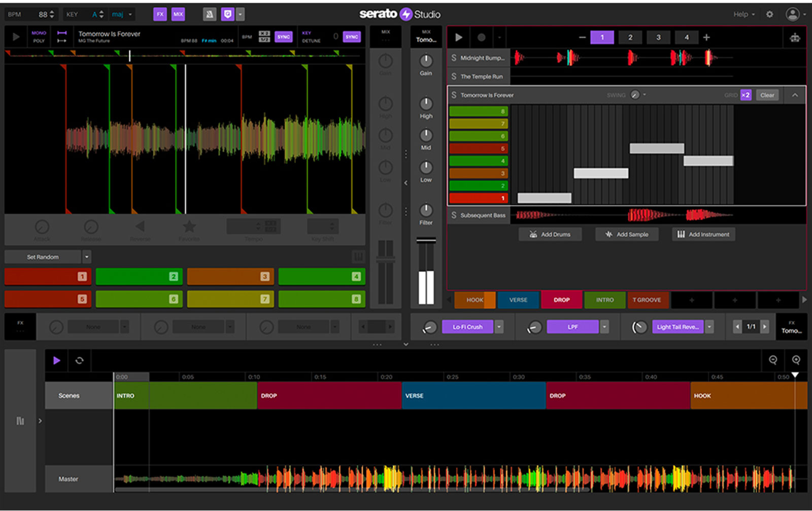Screen dimensions: 812x511
Task: Select the VERSE scene button
Action: pos(518,300)
